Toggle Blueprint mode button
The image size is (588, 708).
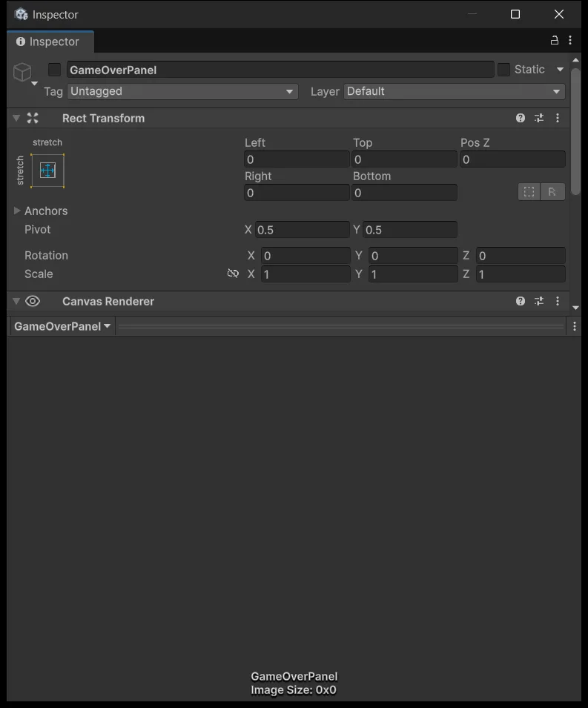[529, 192]
